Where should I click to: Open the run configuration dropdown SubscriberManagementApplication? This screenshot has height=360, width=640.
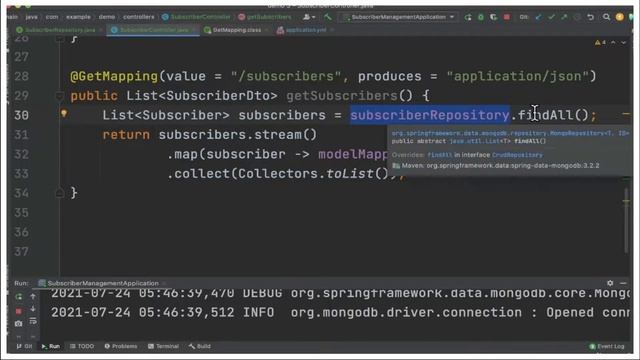(399, 17)
